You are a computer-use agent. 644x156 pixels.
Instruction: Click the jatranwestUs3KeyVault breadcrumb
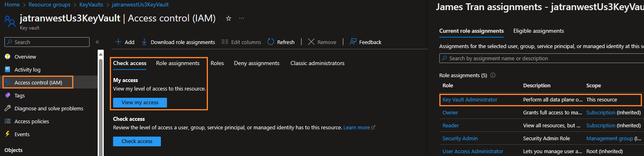click(x=140, y=4)
